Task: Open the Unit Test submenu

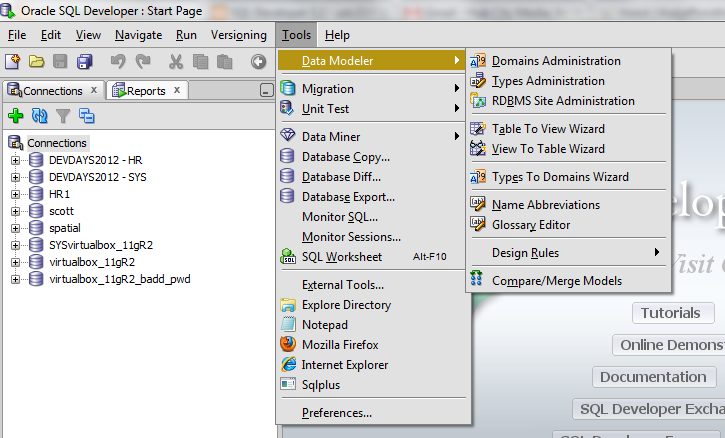Action: [371, 109]
